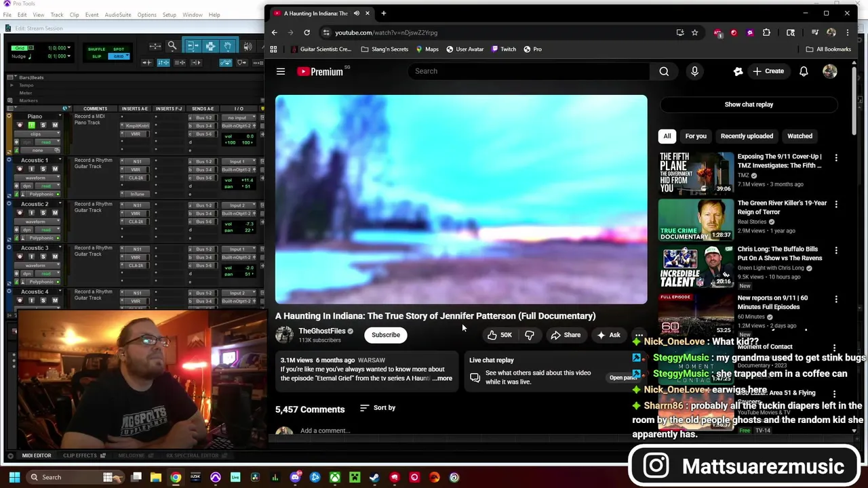The height and width of the screenshot is (488, 868).
Task: Solo the Piano track
Action: (x=43, y=125)
